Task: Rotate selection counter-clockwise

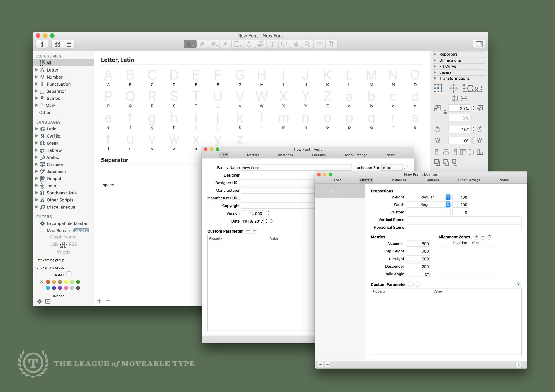Action: [438, 129]
